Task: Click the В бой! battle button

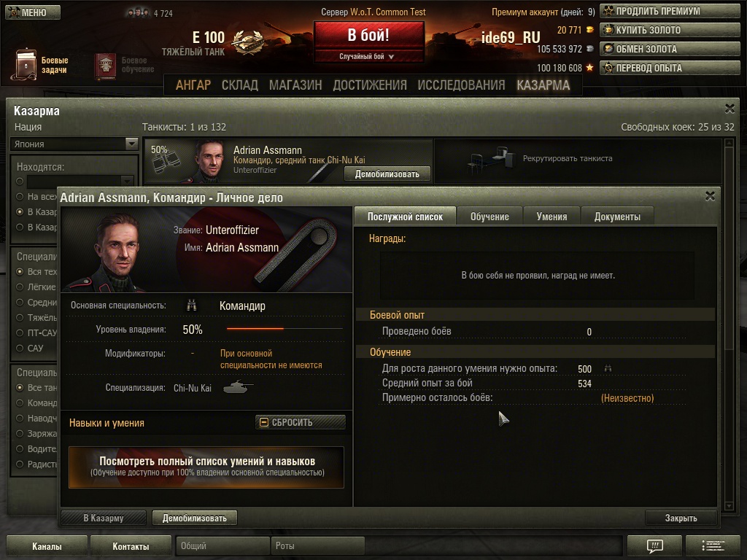Action: 368,35
